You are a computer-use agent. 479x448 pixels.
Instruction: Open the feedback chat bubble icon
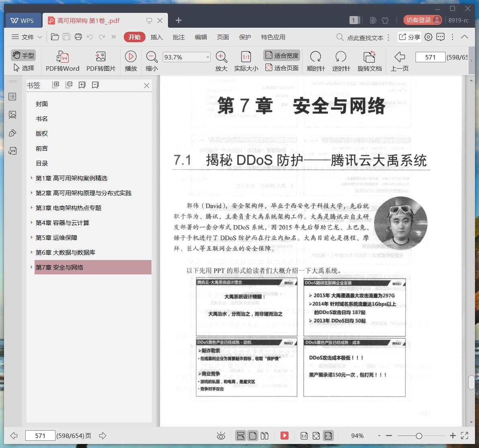pos(440,37)
